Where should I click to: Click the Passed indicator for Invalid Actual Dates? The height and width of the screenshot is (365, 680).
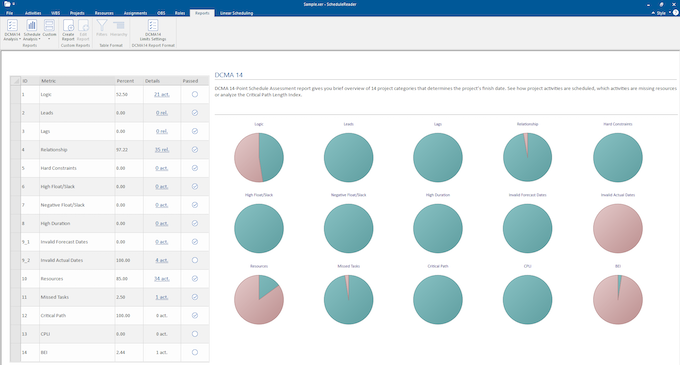(x=195, y=260)
